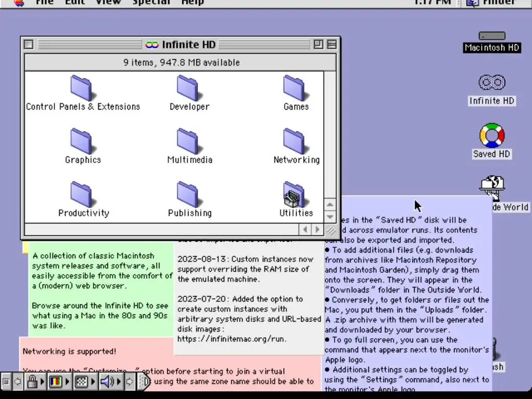Click the Control Strip left scroll arrow
Image resolution: width=532 pixels, height=399 pixels.
pyautogui.click(x=17, y=382)
